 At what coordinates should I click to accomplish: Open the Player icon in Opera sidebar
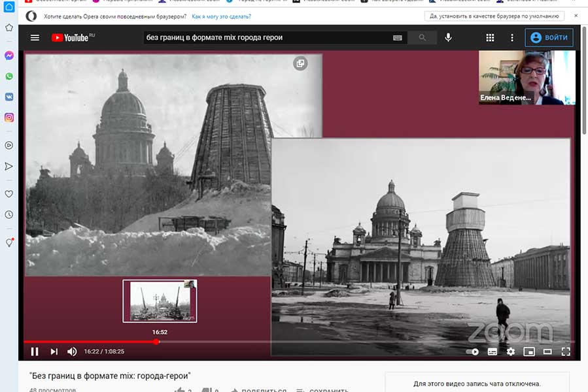[9, 146]
